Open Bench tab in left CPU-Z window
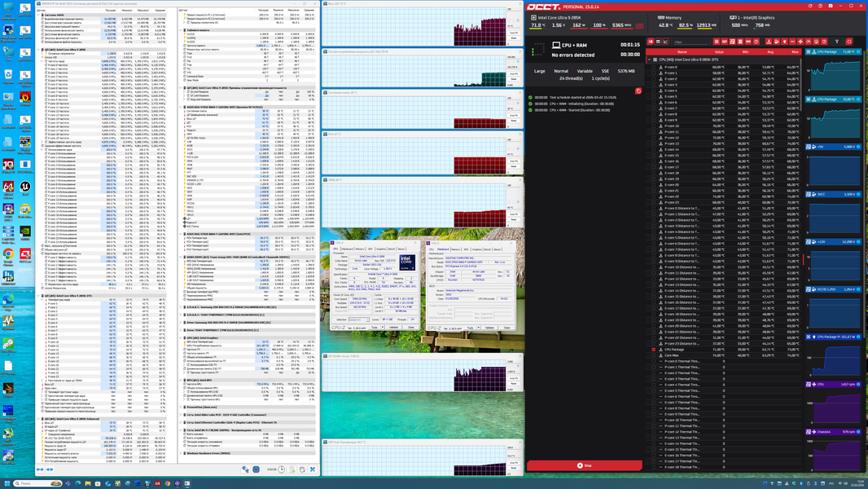Viewport: 868px width, 489px height. click(x=392, y=249)
